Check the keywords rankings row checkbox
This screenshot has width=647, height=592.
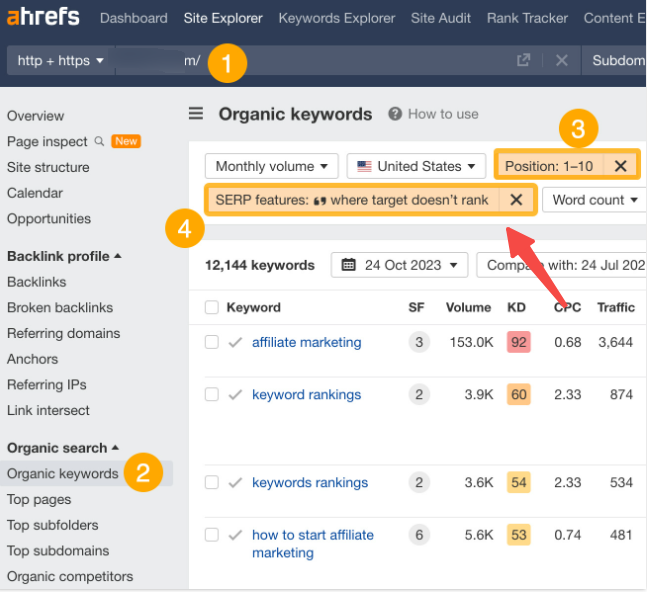[212, 482]
